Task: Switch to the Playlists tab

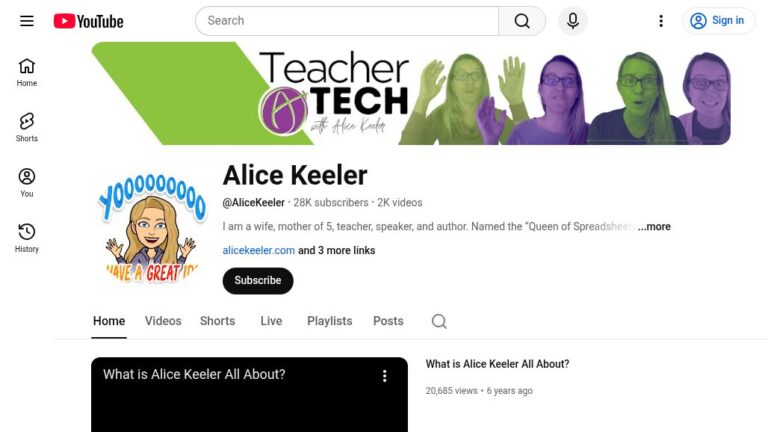Action: tap(330, 321)
